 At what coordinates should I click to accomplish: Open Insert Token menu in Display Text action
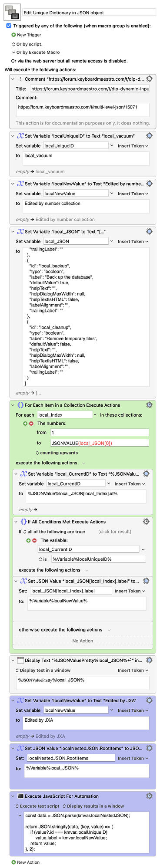(133, 670)
